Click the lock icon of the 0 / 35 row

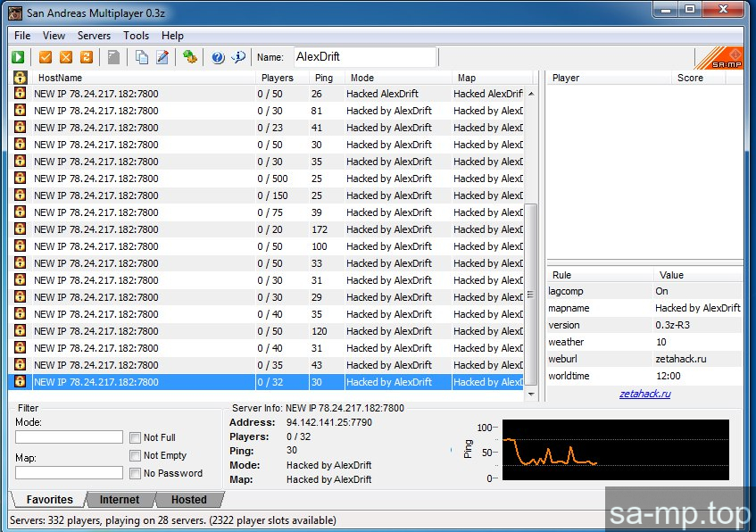click(20, 365)
